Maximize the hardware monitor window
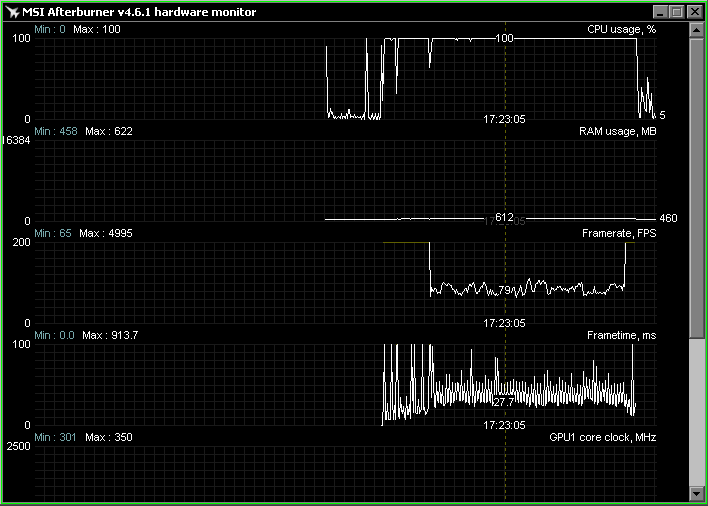The width and height of the screenshot is (708, 506). point(677,12)
